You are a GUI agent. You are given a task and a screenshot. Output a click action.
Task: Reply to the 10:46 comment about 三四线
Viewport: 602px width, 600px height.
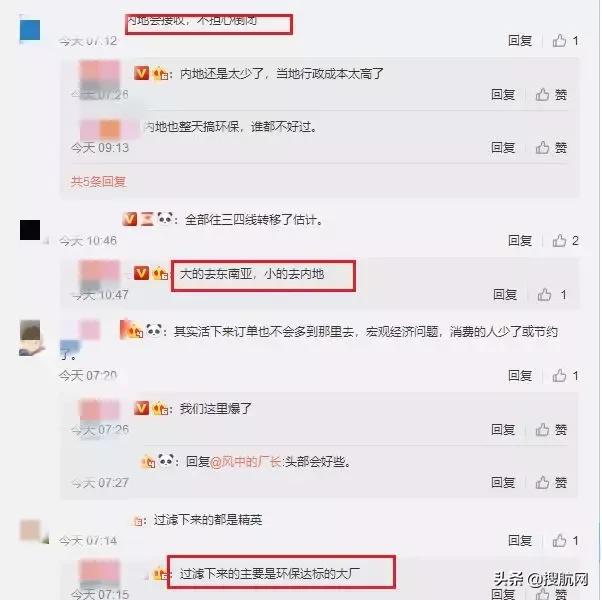point(520,241)
